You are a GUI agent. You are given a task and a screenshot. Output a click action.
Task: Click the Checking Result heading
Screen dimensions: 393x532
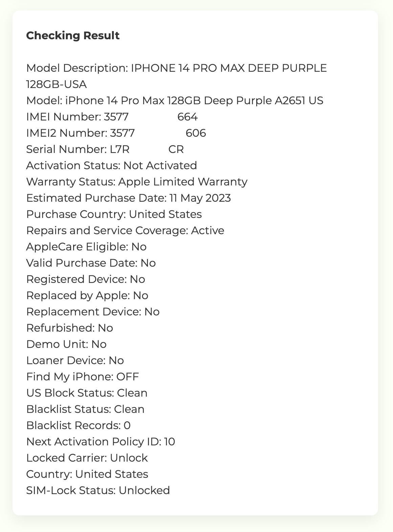73,36
